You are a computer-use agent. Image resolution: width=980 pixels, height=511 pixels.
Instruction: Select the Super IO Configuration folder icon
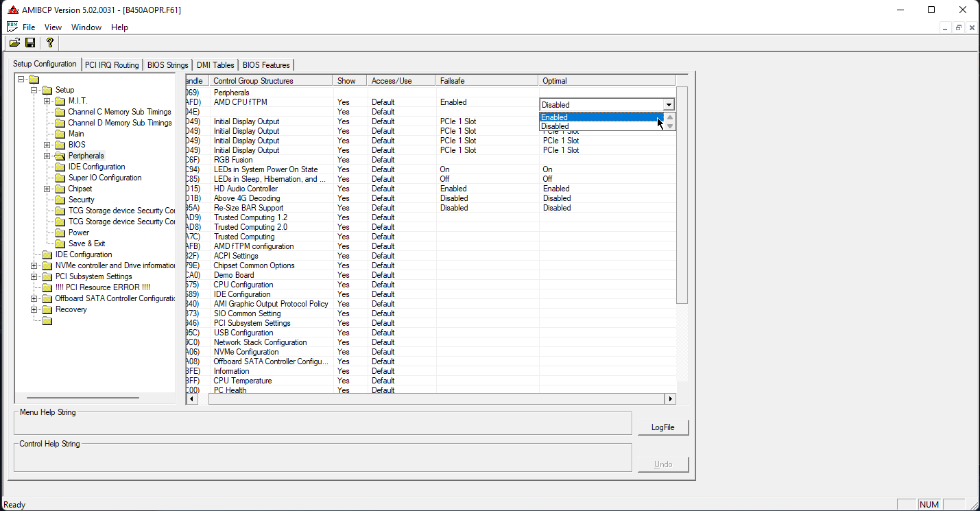[60, 178]
